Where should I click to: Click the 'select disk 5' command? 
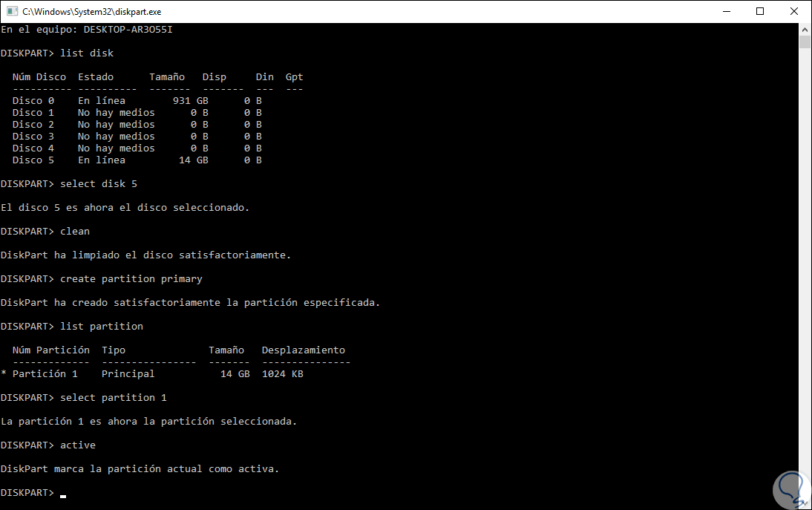point(99,184)
